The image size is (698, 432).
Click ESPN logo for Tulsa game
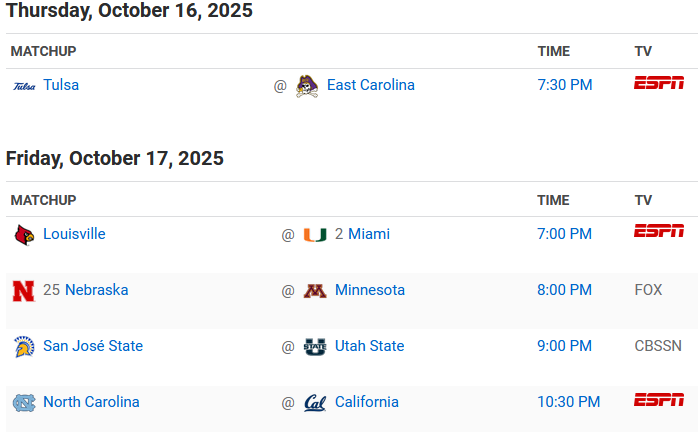pyautogui.click(x=659, y=83)
